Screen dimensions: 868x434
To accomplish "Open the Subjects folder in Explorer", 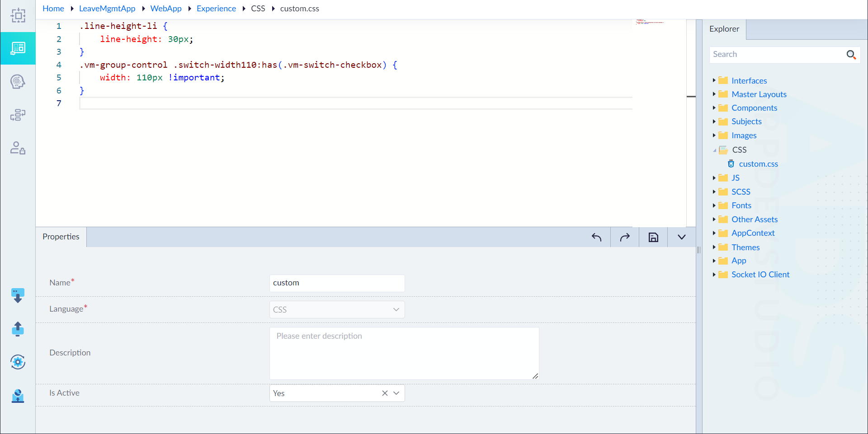I will (746, 121).
